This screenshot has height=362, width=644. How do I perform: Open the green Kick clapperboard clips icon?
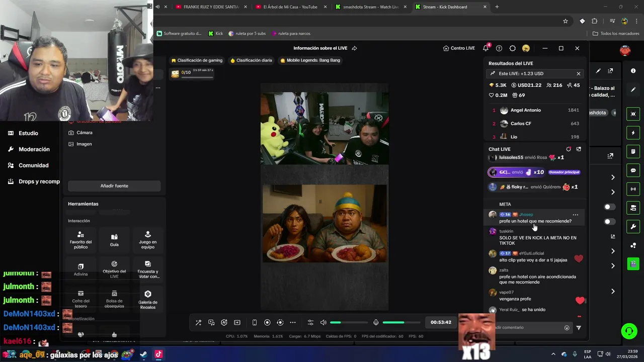click(x=633, y=263)
